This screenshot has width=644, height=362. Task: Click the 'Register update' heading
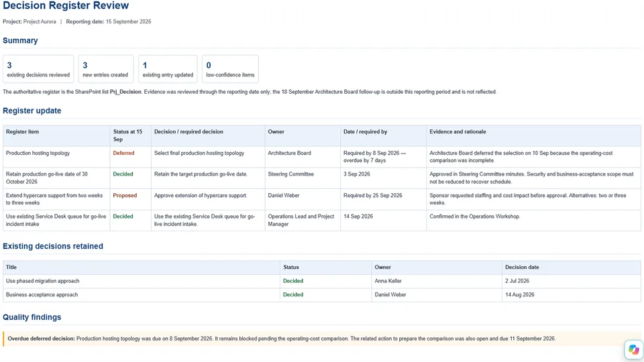(32, 111)
